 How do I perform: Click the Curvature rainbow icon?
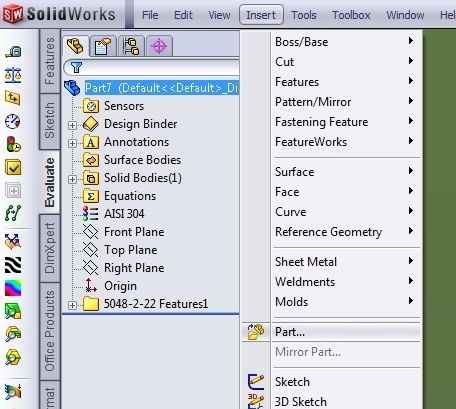(x=13, y=288)
